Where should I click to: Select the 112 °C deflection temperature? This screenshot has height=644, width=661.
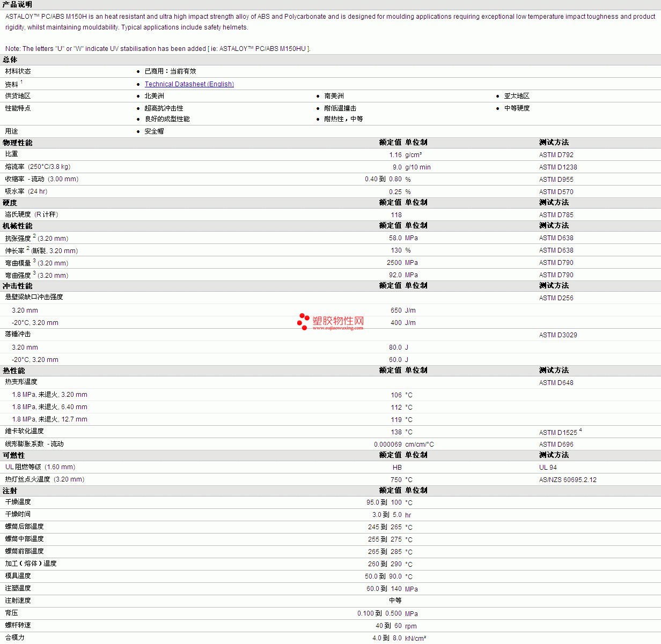(396, 408)
